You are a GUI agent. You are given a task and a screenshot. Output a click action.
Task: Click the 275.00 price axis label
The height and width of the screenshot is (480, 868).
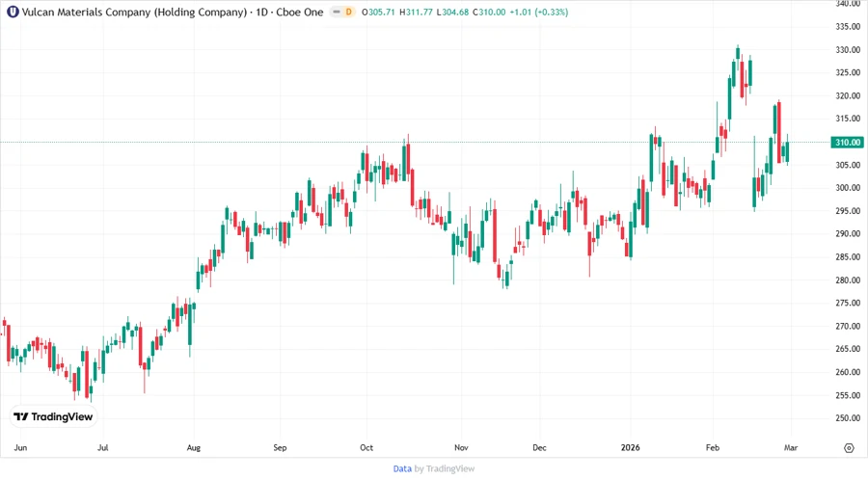point(848,303)
